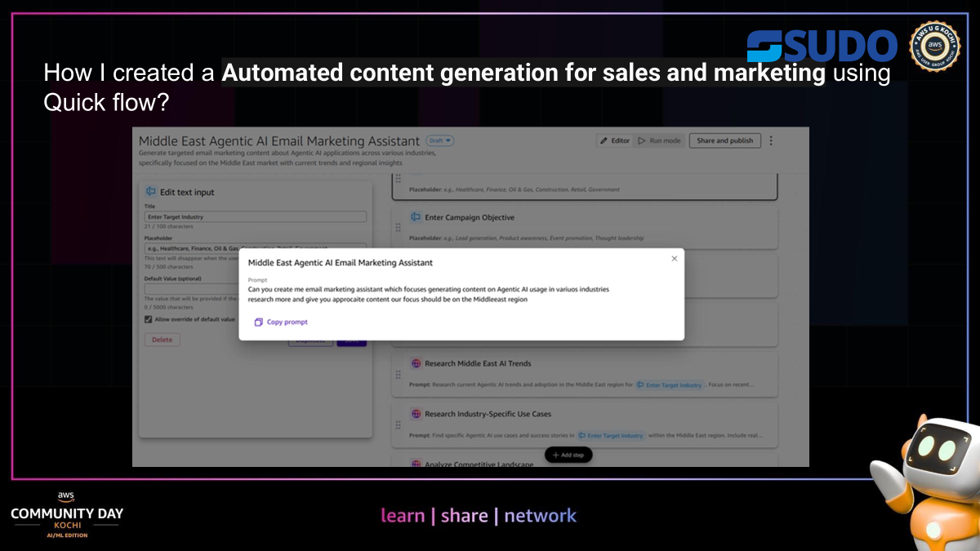This screenshot has height=551, width=980.
Task: Grab the drag handle of Enter Campaign Objective
Action: pyautogui.click(x=399, y=228)
